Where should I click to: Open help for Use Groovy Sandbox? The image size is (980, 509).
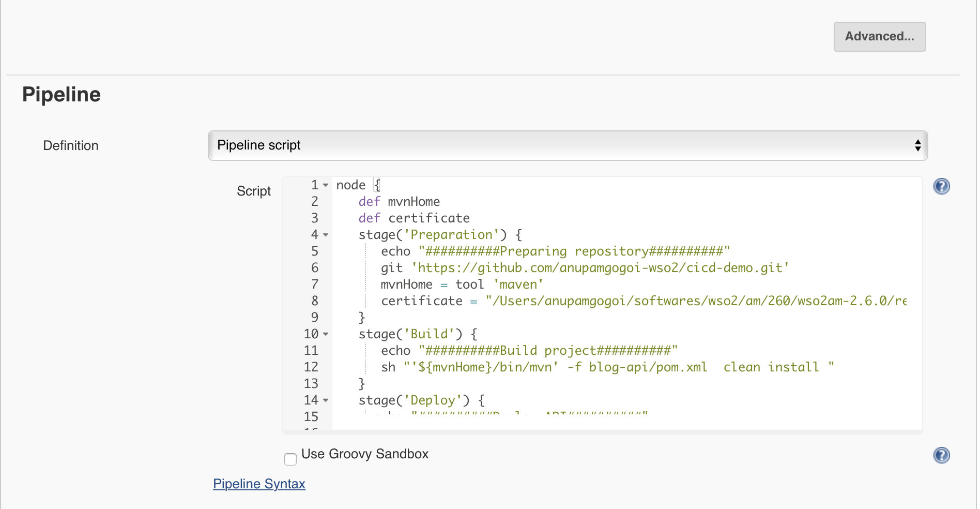click(x=941, y=455)
